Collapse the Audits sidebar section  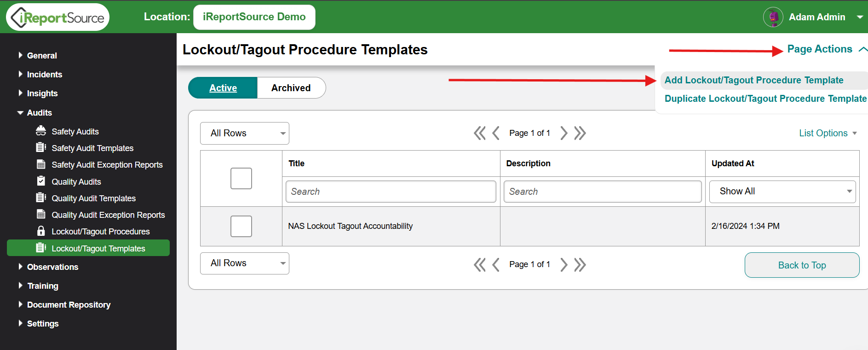(x=20, y=112)
